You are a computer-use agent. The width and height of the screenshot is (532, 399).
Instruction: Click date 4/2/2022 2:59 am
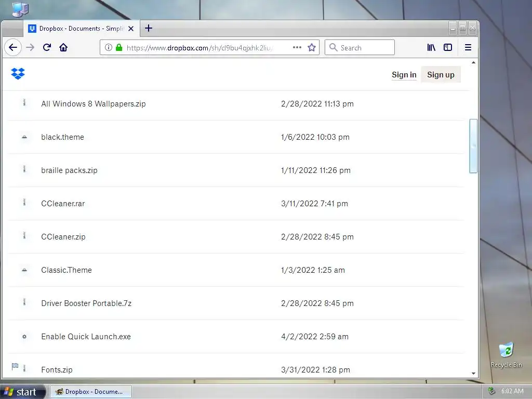pyautogui.click(x=314, y=337)
